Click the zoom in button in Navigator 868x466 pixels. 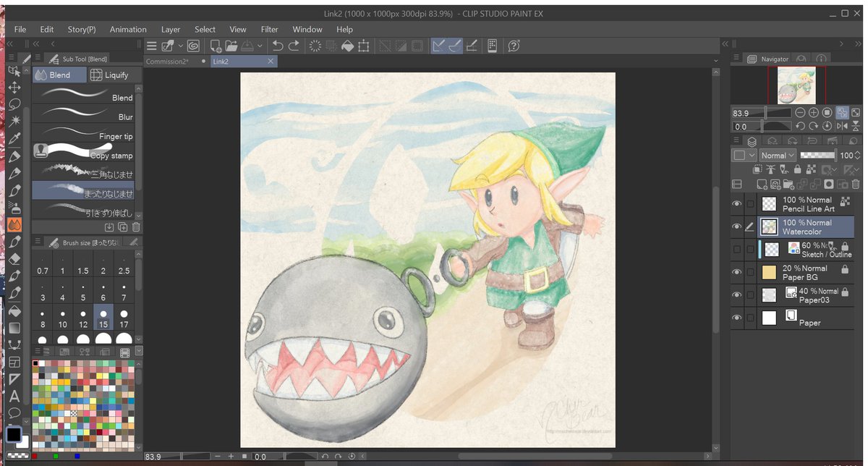[814, 113]
